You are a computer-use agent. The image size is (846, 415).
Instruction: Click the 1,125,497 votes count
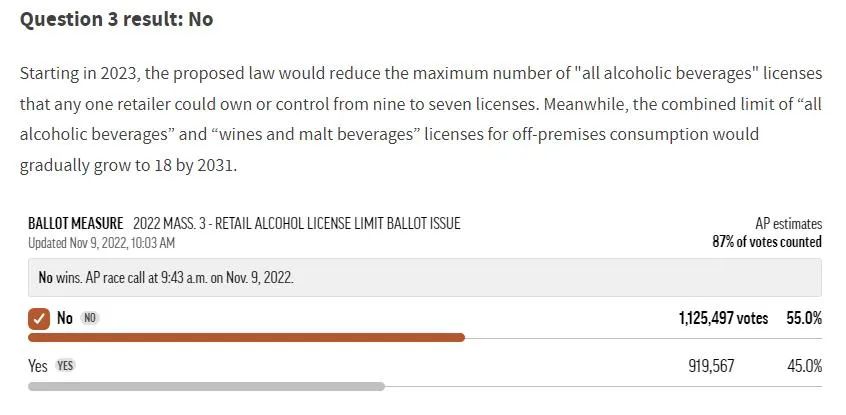click(723, 318)
